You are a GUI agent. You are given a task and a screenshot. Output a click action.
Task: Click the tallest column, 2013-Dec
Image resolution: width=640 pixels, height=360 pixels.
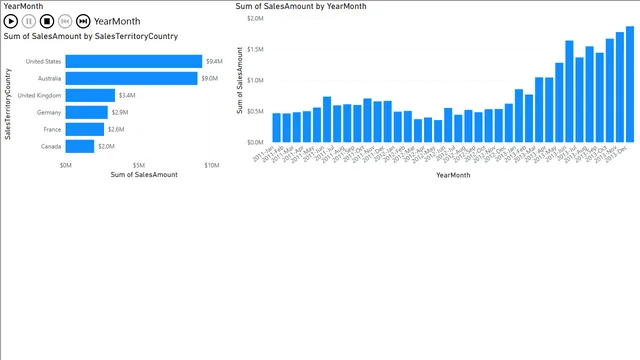630,84
